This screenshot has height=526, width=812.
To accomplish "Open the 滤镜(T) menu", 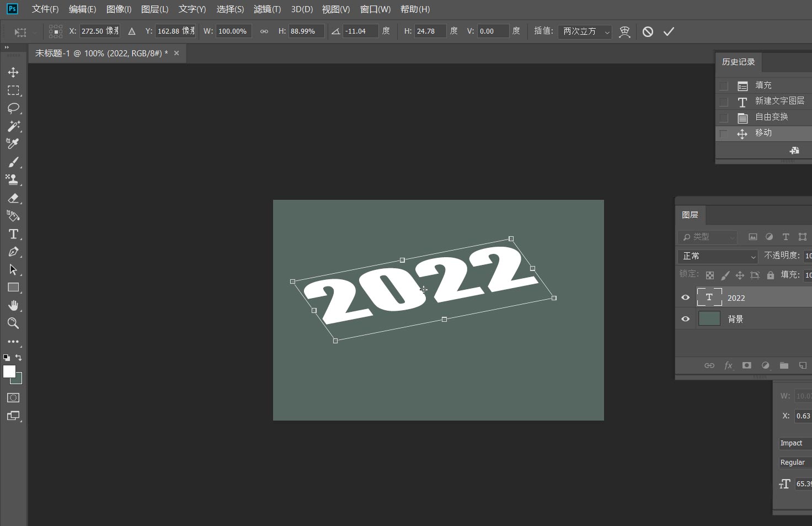I will [267, 9].
